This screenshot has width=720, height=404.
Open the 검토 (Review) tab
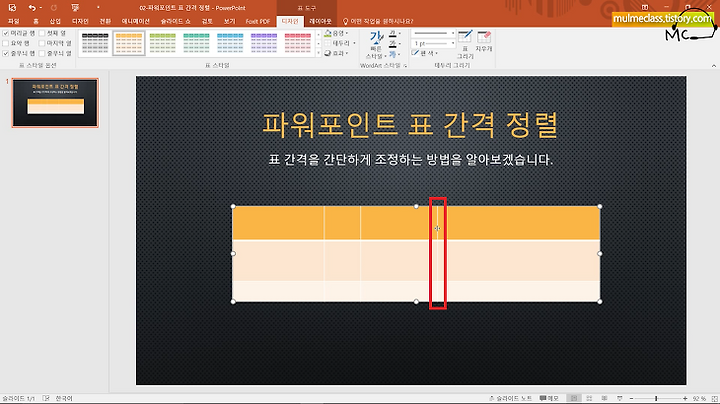[207, 21]
